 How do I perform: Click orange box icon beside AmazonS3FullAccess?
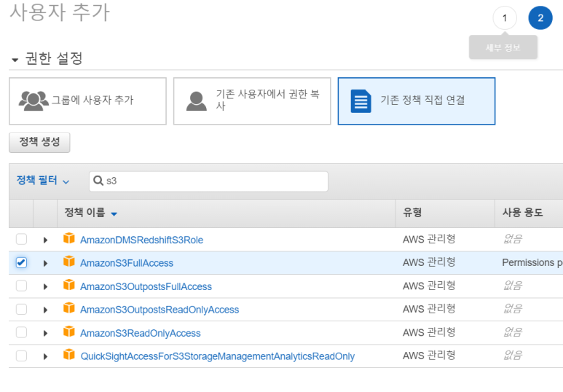click(69, 262)
